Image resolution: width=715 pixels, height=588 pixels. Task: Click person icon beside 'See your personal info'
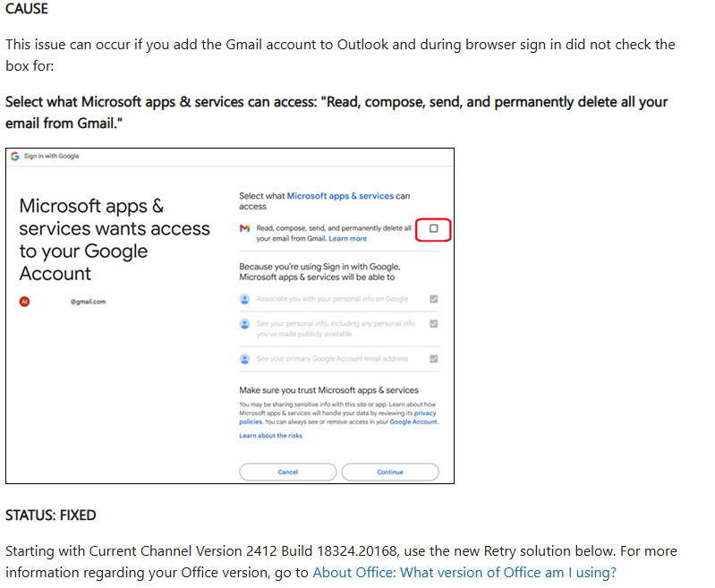[x=244, y=324]
